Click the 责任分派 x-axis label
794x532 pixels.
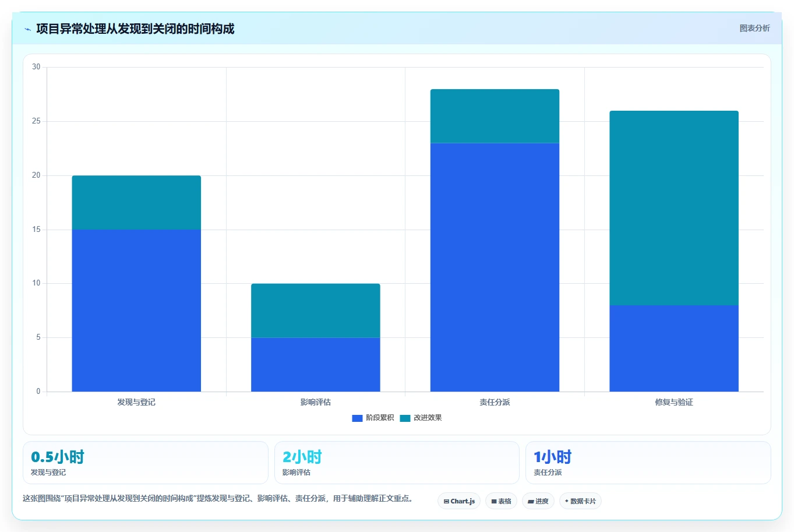click(x=495, y=402)
